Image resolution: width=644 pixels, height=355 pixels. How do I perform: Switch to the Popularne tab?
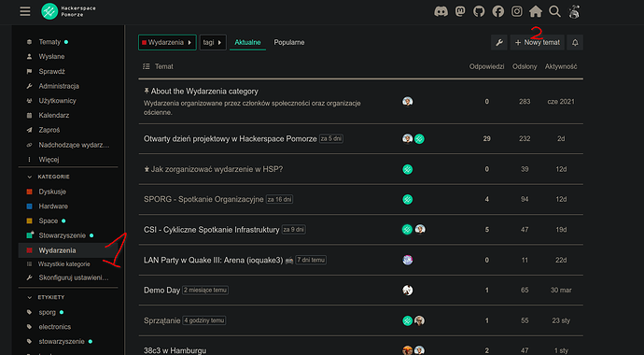[x=289, y=42]
